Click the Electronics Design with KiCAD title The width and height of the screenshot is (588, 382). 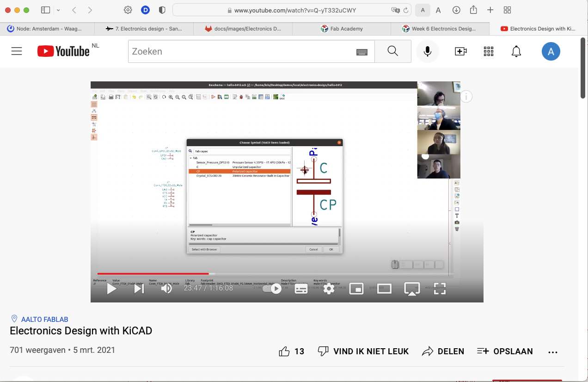81,331
